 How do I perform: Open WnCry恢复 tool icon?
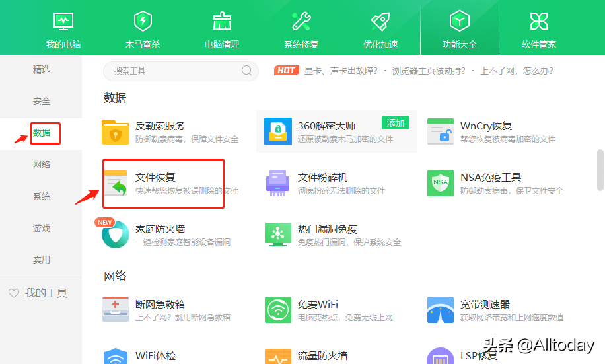tap(441, 131)
